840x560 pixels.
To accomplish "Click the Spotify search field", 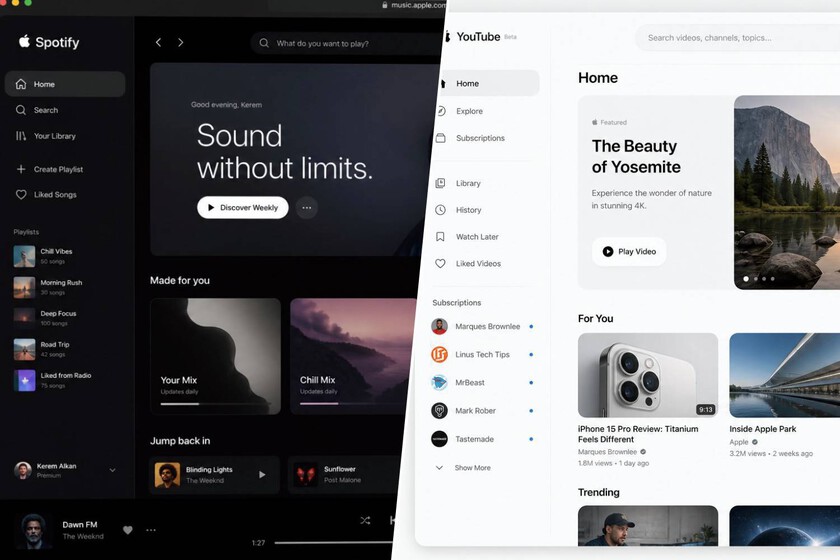I will pos(347,43).
